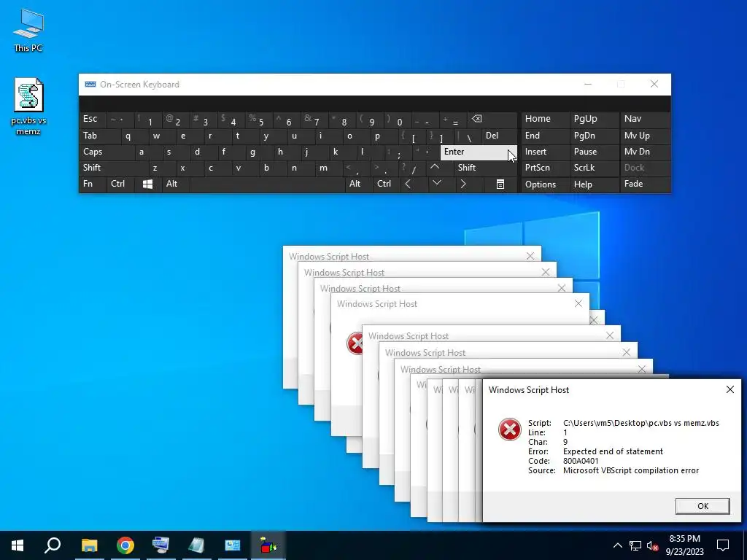Toggle the left Alt key
This screenshot has height=560, width=747.
click(175, 184)
